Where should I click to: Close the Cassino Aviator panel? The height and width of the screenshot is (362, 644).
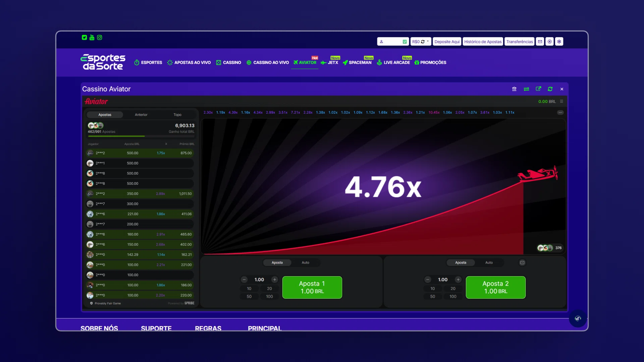tap(562, 89)
